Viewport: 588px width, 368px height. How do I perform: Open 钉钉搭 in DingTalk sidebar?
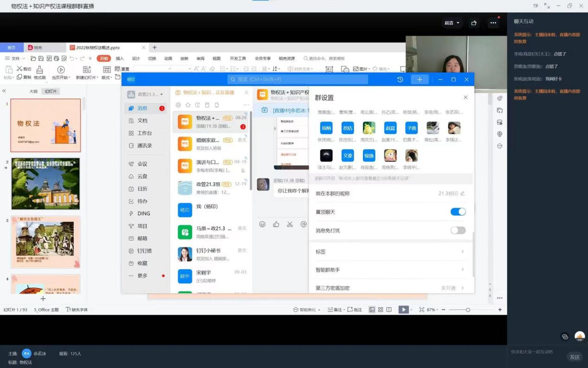tap(145, 251)
